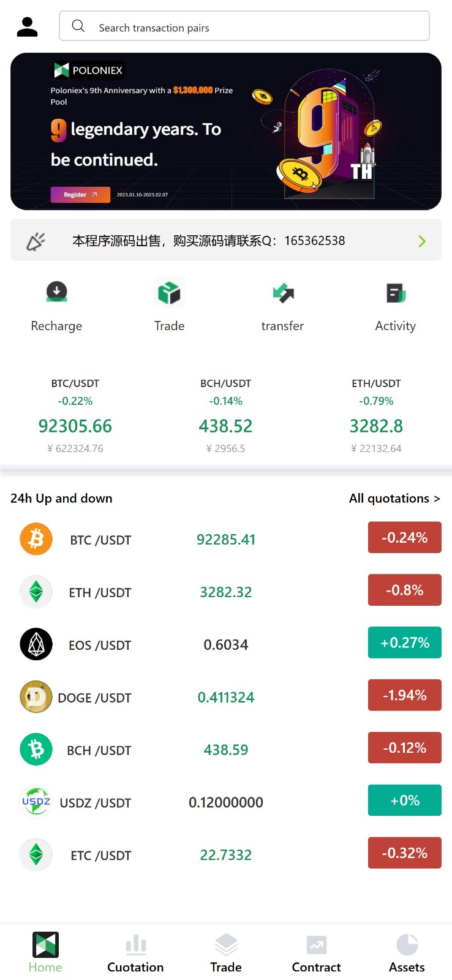Go to the Contract tab
Screen dimensions: 452x980
pyautogui.click(x=316, y=954)
